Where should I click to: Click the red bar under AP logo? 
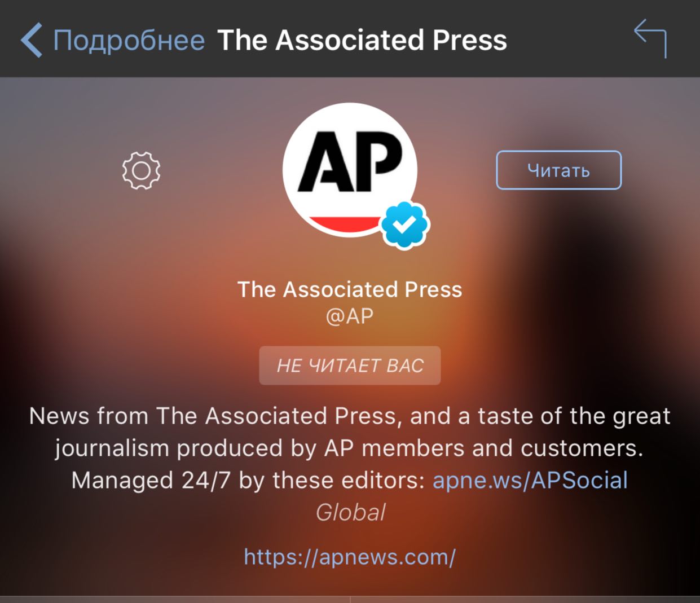coord(345,225)
